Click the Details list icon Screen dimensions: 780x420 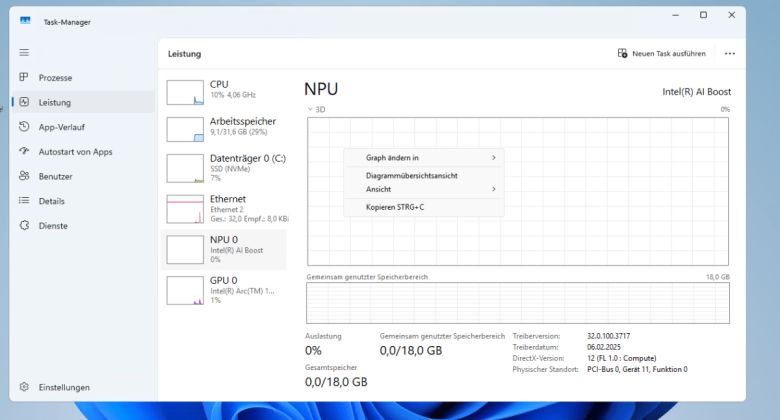tap(24, 201)
